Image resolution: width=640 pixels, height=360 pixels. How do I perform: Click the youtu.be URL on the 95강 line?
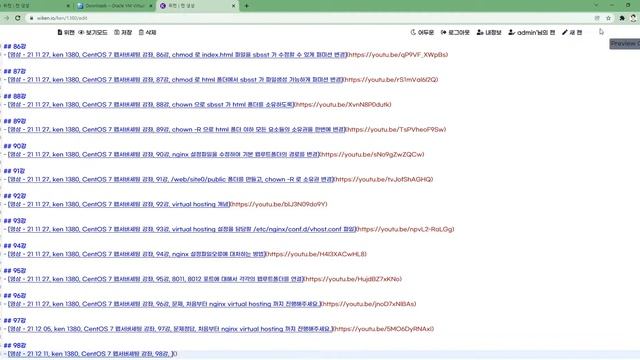353,279
